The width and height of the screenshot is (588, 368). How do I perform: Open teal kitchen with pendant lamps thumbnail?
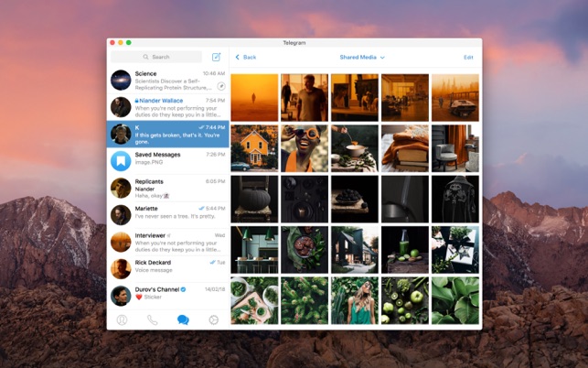[254, 250]
